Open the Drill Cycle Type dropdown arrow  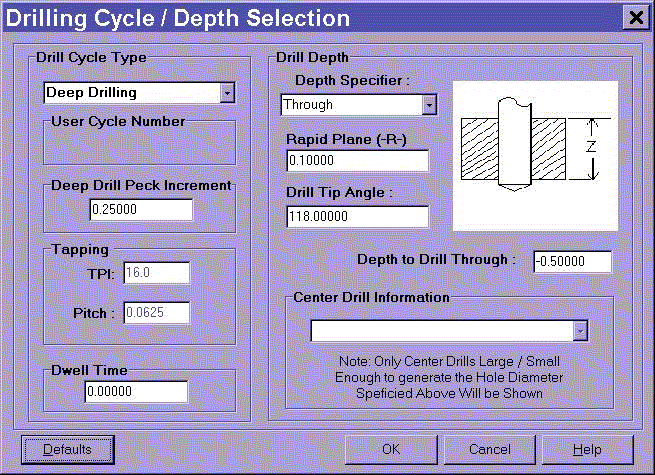227,93
